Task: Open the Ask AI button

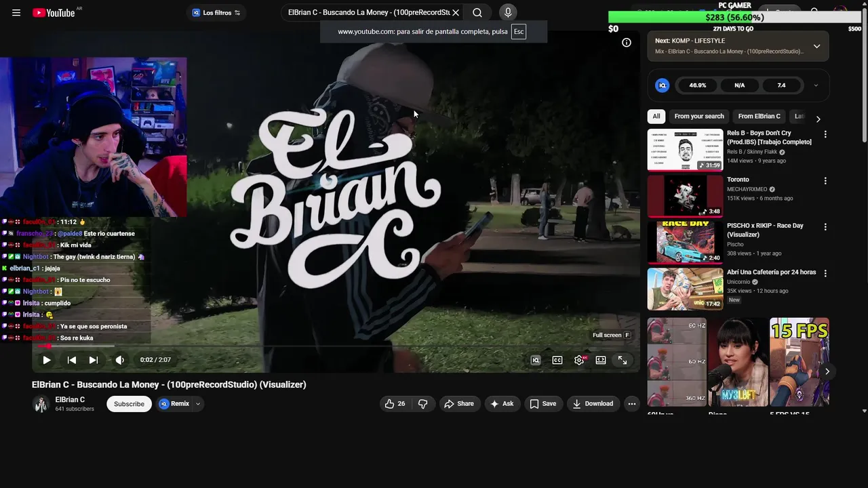Action: (502, 404)
